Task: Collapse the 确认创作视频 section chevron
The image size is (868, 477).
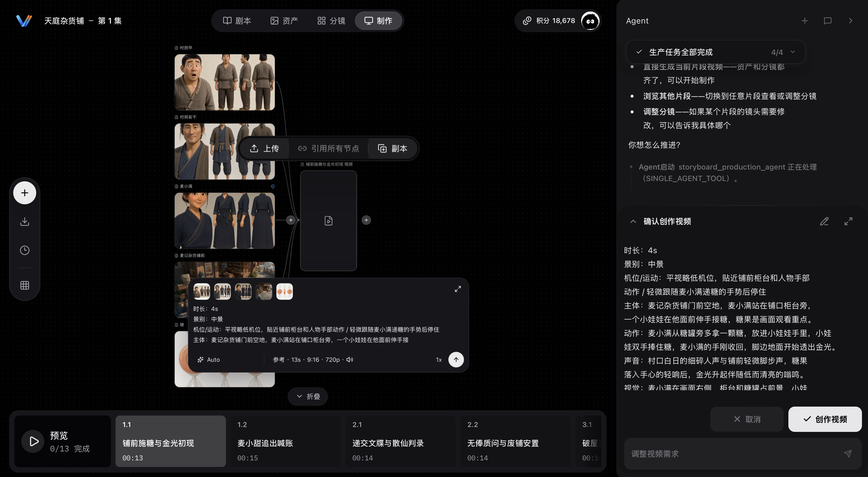Action: click(633, 221)
